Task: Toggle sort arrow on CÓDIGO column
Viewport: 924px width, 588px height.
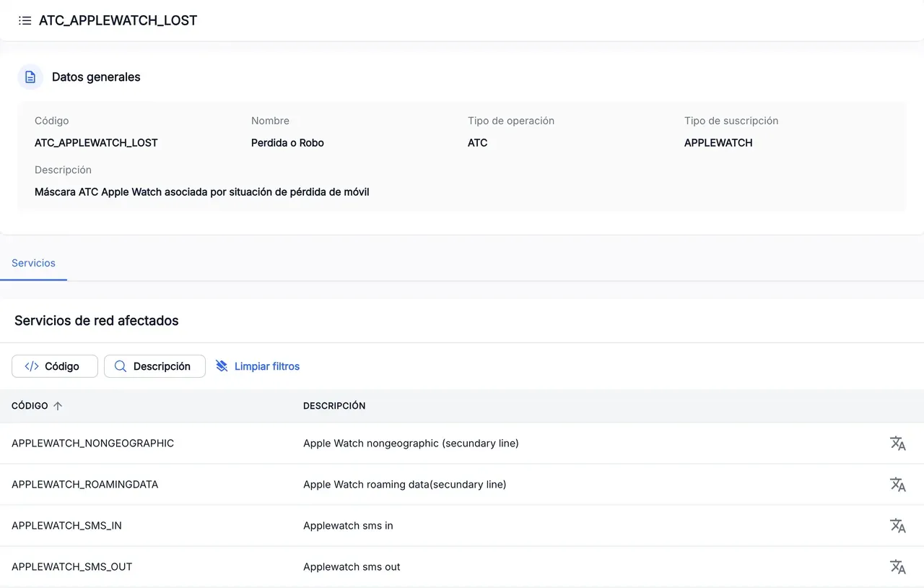Action: [58, 406]
